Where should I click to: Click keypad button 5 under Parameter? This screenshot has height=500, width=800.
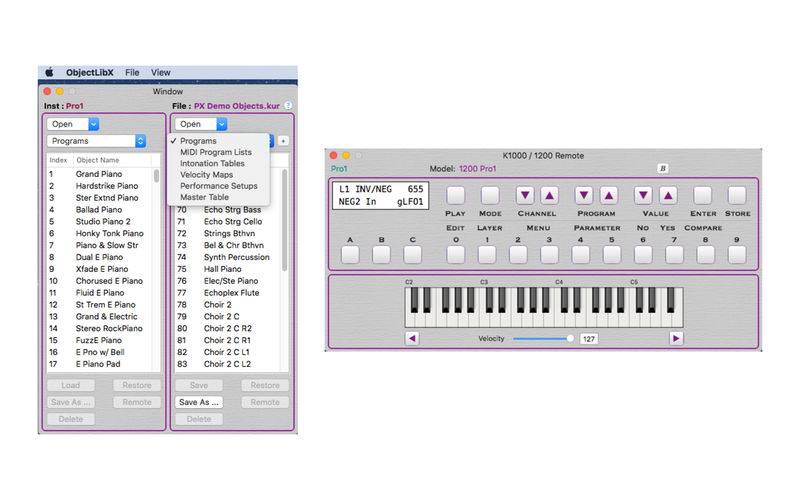612,255
